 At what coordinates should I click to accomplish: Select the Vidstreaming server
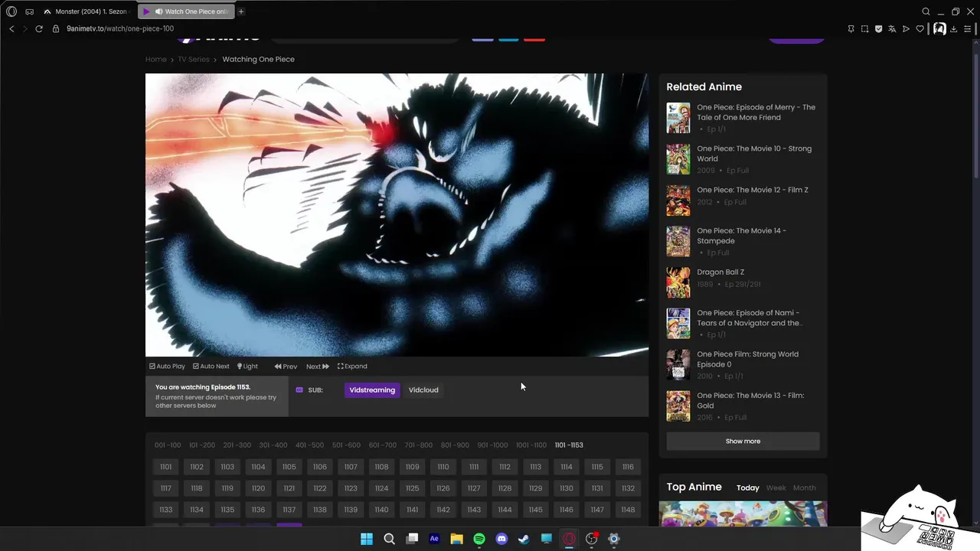pos(372,390)
